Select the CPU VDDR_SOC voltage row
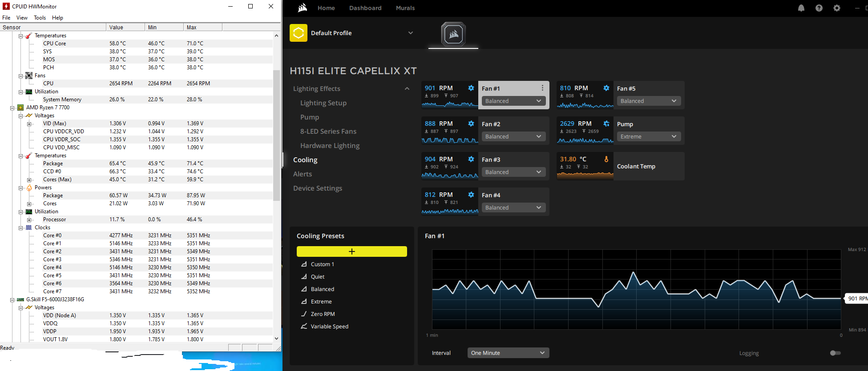This screenshot has width=868, height=371. 136,140
